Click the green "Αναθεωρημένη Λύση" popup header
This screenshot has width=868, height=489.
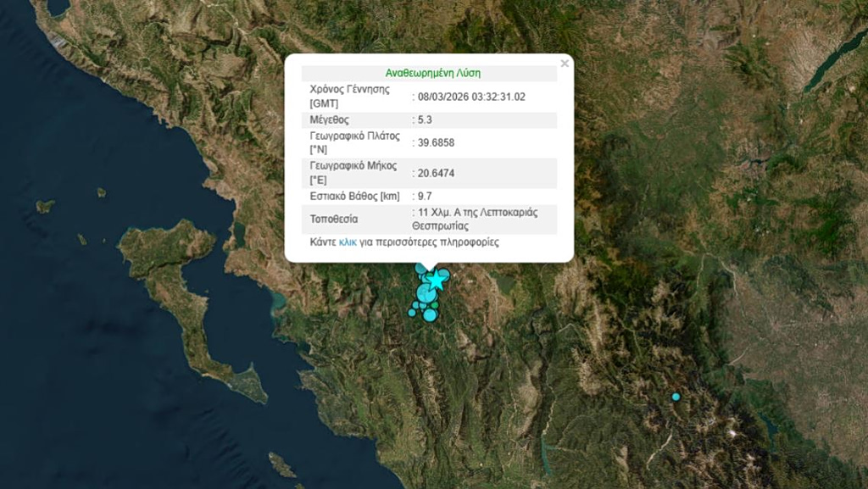[x=432, y=73]
